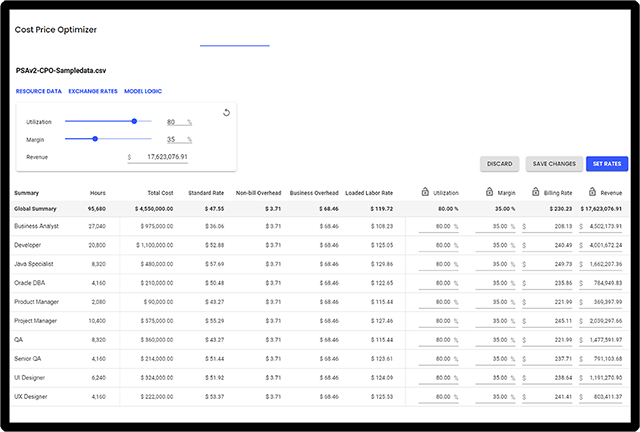This screenshot has width=640, height=432.
Task: Click UI Designer total cost $ 324,000.00
Action: [157, 378]
